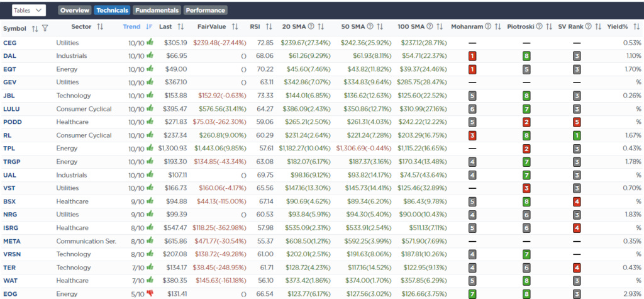Open the META symbol link
This screenshot has width=644, height=299.
coord(11,241)
